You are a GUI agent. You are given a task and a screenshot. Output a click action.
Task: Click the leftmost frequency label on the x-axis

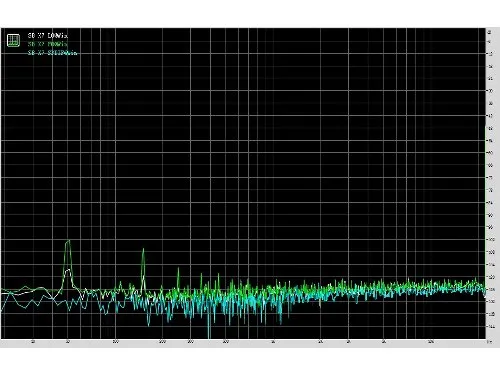coord(33,342)
